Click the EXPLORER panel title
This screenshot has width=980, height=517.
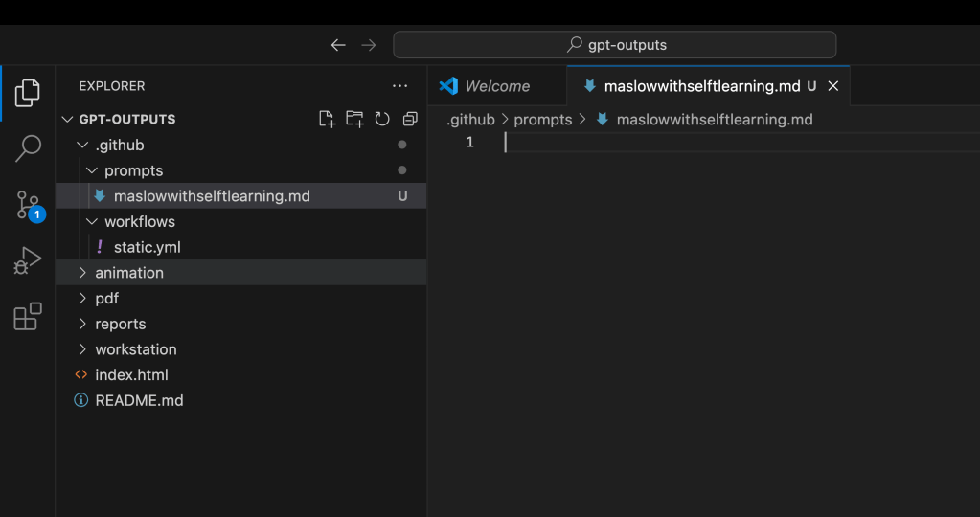point(112,86)
